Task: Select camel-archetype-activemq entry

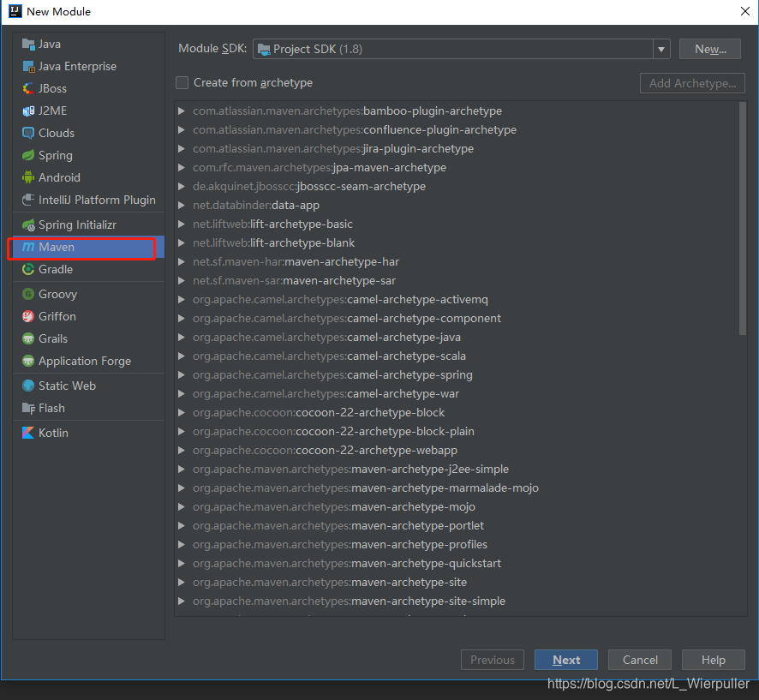Action: click(340, 300)
